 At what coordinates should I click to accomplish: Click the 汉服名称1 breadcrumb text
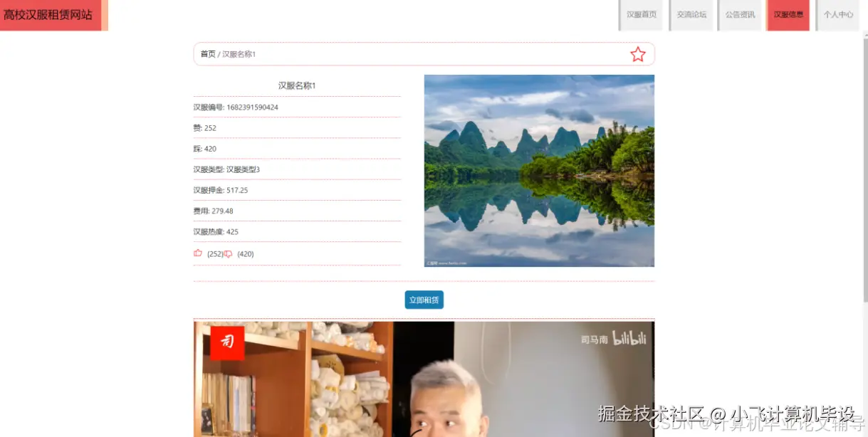pos(239,54)
